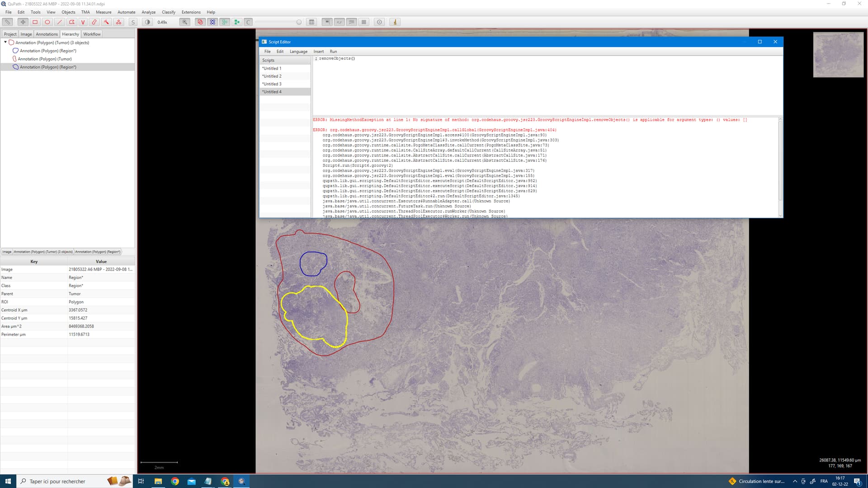Select the Polygon annotation tool
The width and height of the screenshot is (868, 488).
(71, 22)
